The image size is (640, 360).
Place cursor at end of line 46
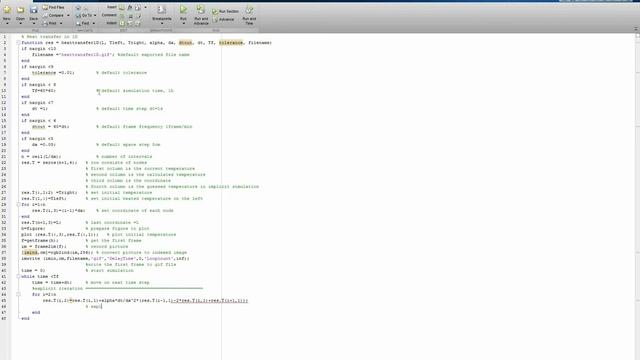click(x=102, y=307)
